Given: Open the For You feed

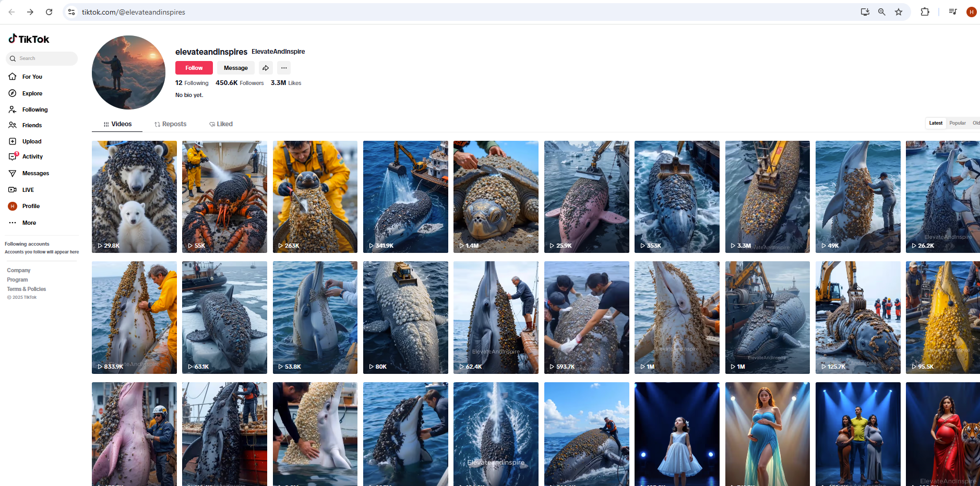Looking at the screenshot, I should (32, 77).
